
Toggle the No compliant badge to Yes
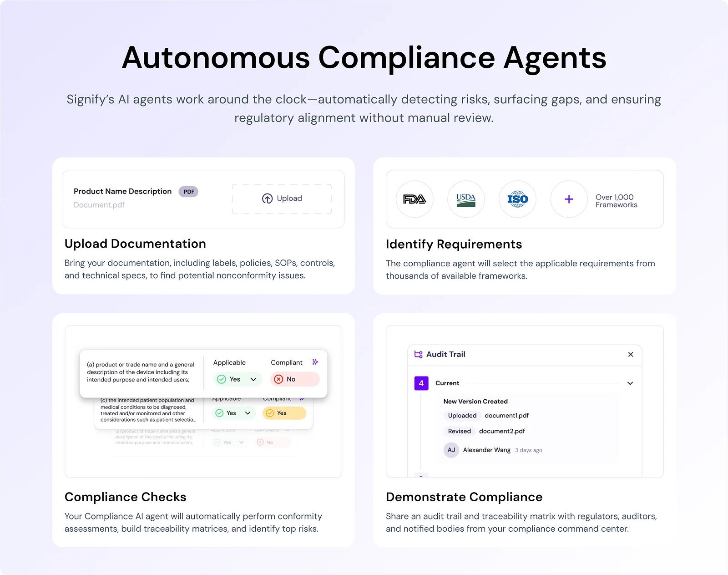(295, 379)
